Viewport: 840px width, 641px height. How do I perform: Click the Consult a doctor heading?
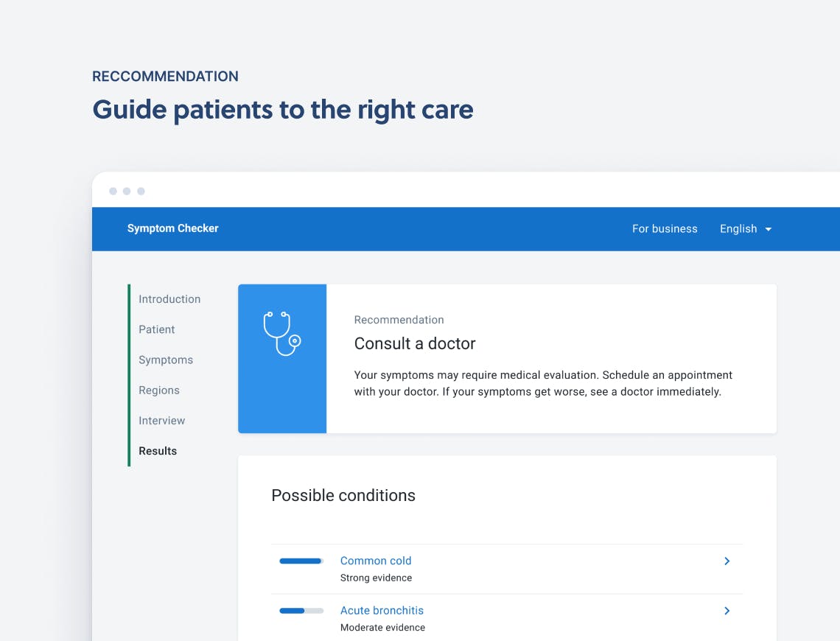pos(415,343)
